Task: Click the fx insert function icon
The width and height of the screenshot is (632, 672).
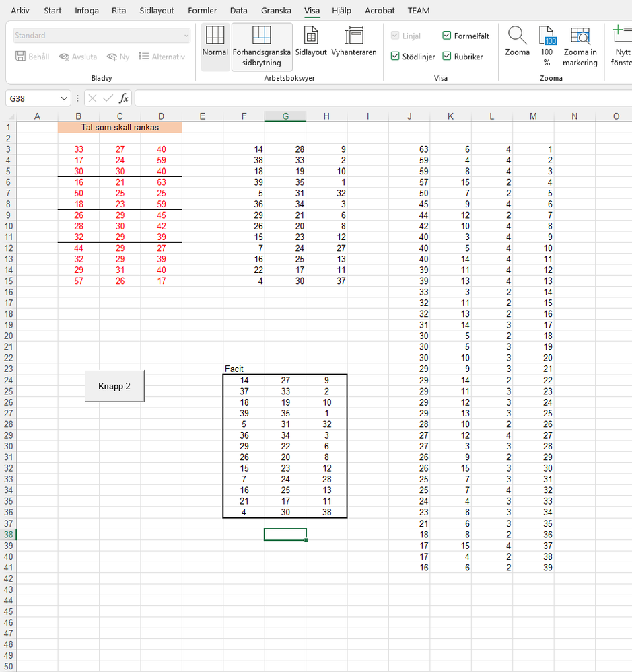Action: (x=123, y=98)
